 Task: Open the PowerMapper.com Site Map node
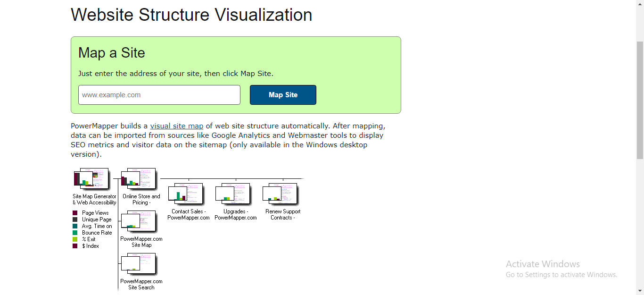[139, 221]
